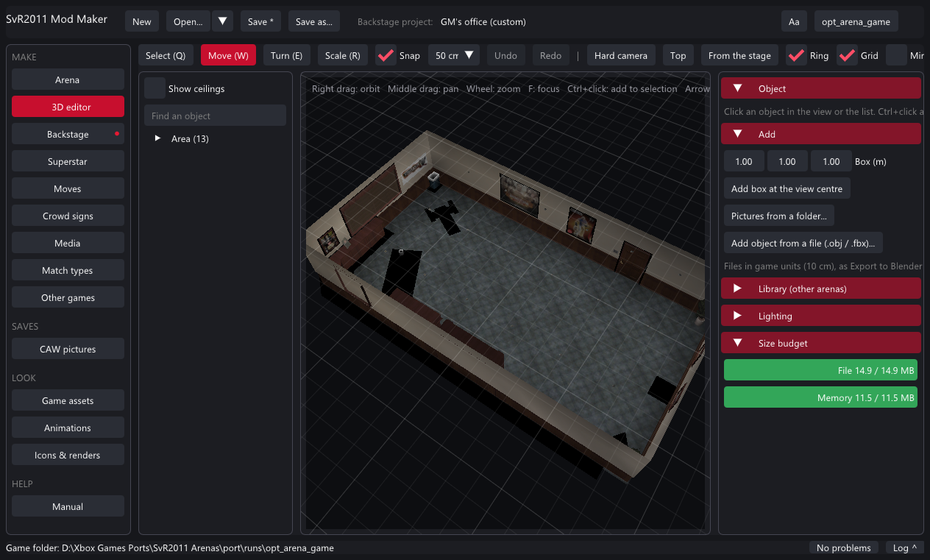Screen dimensions: 930x560
Task: Click Pictures from a folder...
Action: coord(779,216)
